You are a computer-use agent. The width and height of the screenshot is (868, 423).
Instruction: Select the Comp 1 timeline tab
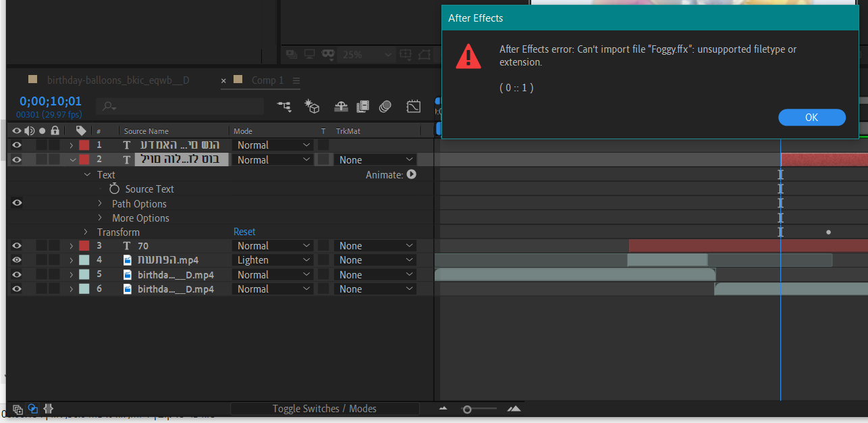point(267,80)
